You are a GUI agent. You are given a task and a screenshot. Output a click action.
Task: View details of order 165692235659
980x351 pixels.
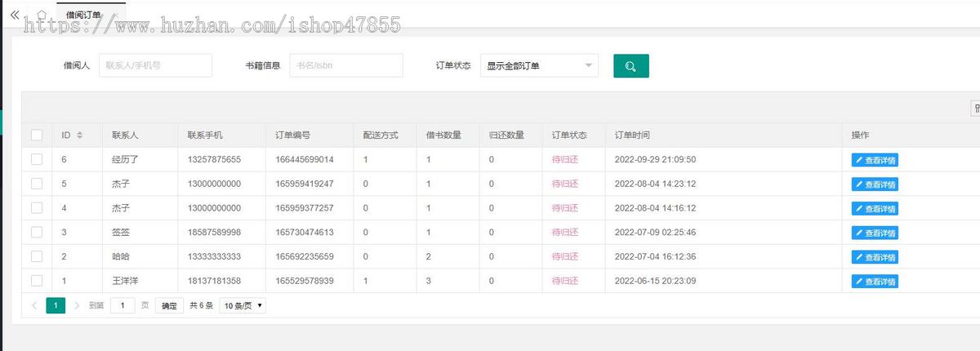[875, 257]
